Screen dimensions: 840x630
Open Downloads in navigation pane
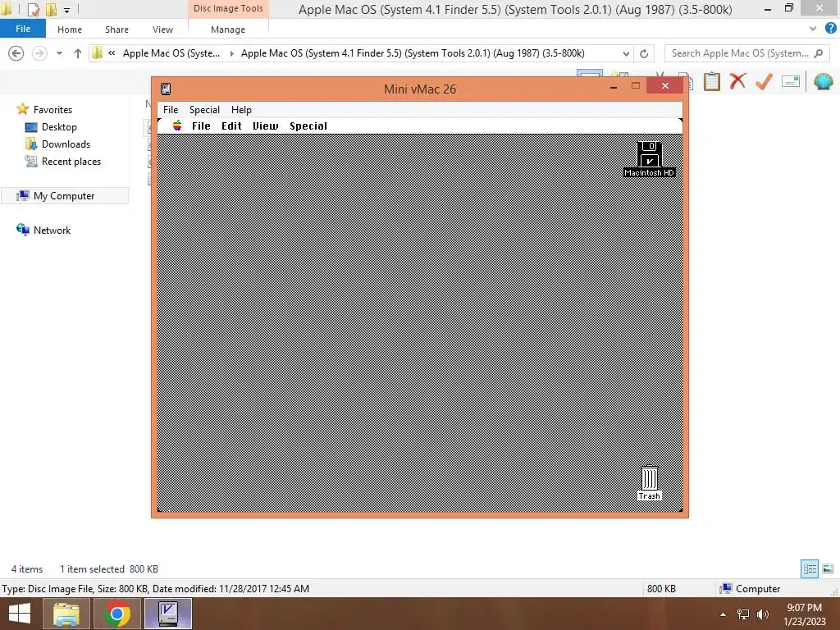pyautogui.click(x=66, y=144)
